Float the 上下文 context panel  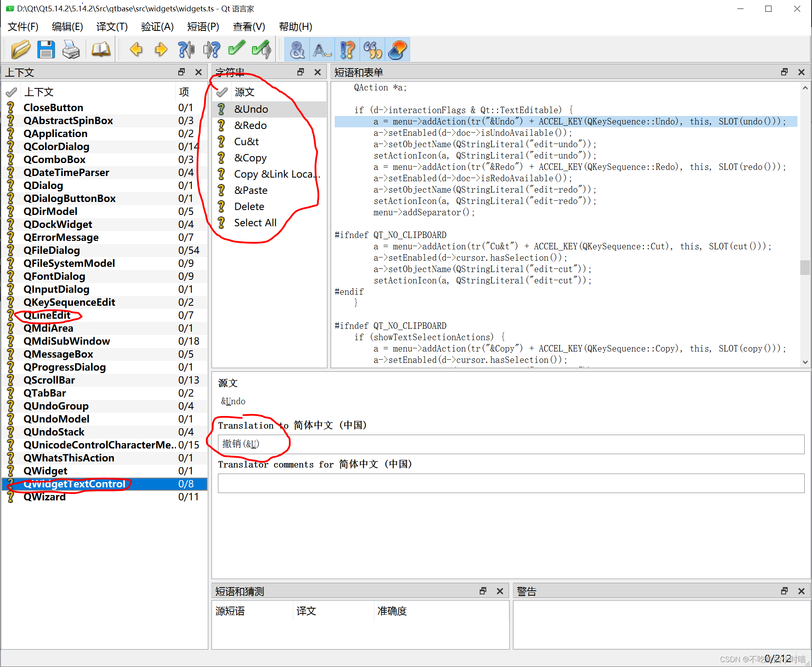[182, 72]
